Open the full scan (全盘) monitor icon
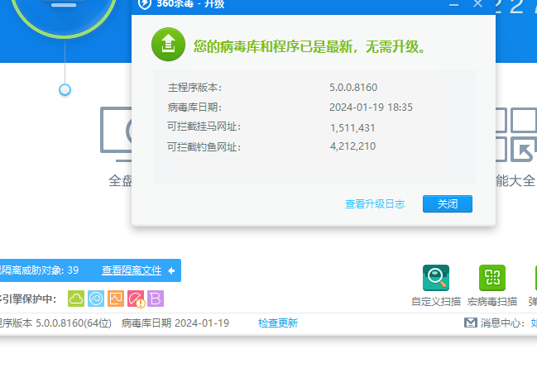Image resolution: width=537 pixels, height=392 pixels. [120, 132]
